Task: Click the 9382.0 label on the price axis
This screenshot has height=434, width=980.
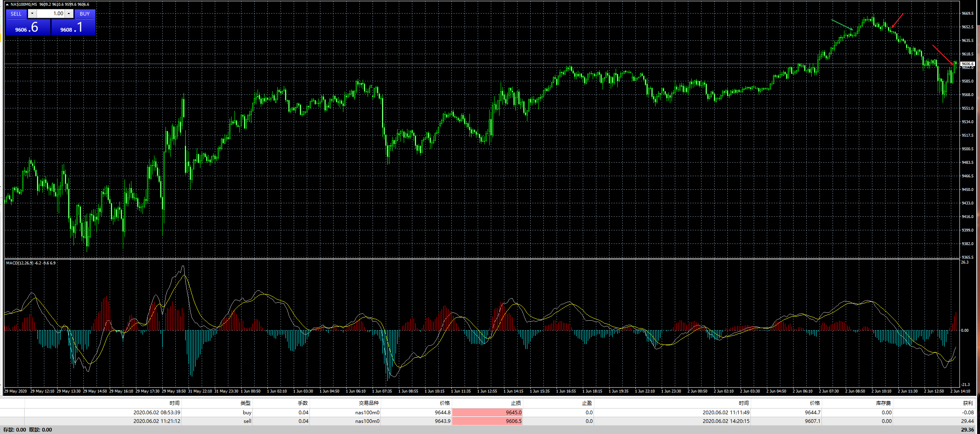Action: click(968, 244)
